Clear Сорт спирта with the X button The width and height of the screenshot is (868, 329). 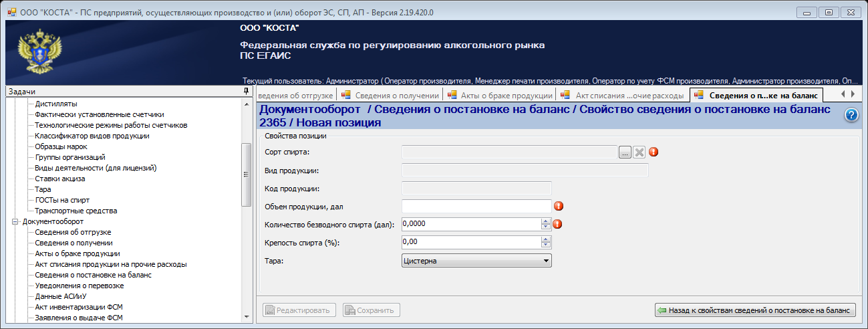pos(639,152)
